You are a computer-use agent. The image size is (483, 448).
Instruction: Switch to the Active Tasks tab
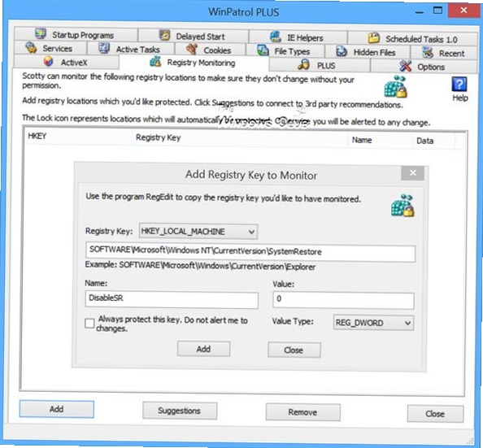(x=131, y=49)
